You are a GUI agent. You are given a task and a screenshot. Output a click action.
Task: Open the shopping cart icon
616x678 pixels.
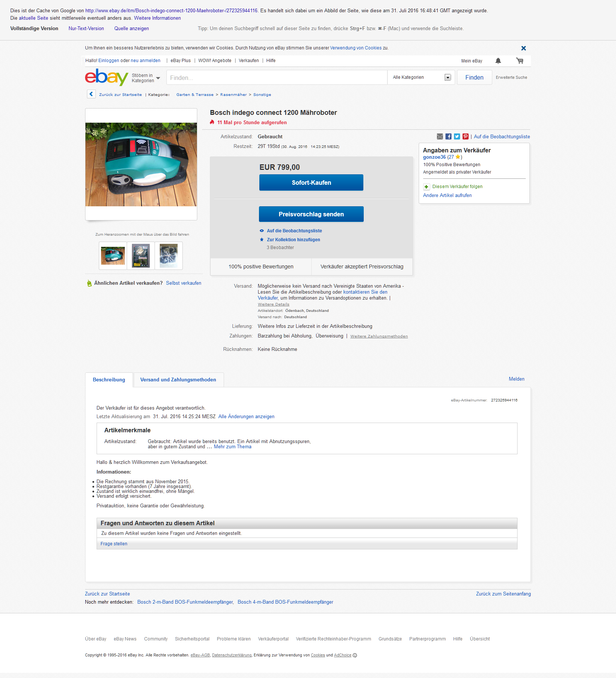pyautogui.click(x=519, y=61)
